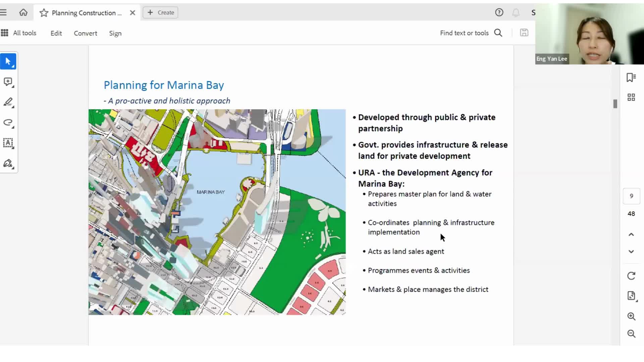Zoom in using magnifier plus icon
644x362 pixels.
click(631, 316)
